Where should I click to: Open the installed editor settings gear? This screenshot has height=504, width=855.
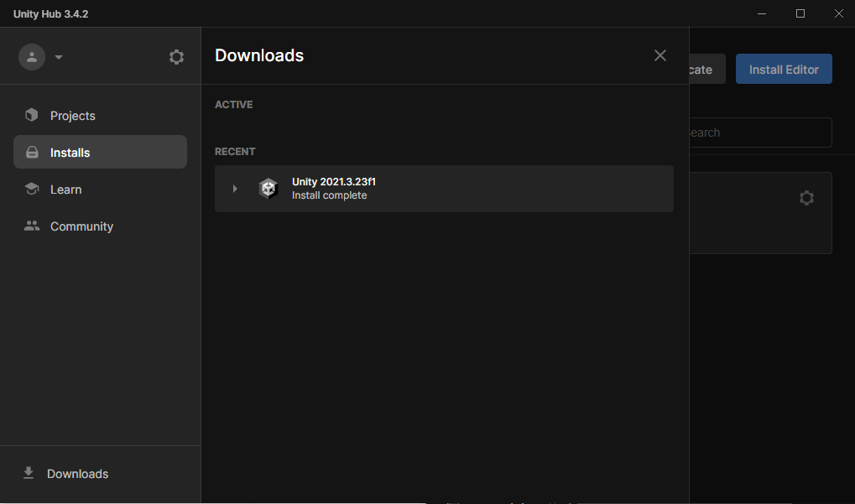[x=806, y=197]
